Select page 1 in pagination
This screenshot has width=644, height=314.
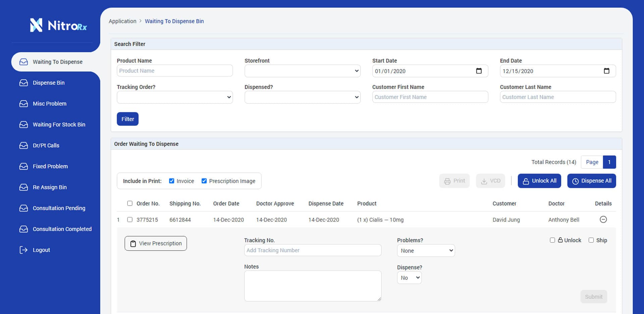pos(609,162)
